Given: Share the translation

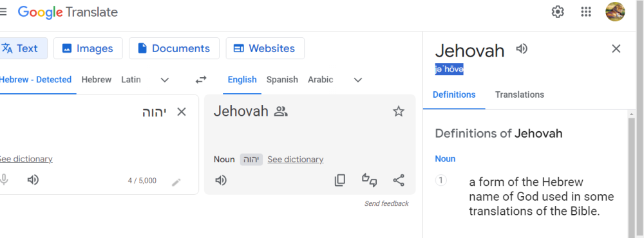Looking at the screenshot, I should point(399,180).
